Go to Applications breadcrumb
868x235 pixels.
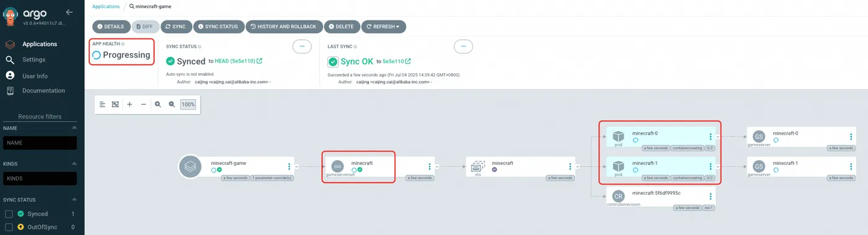click(106, 6)
